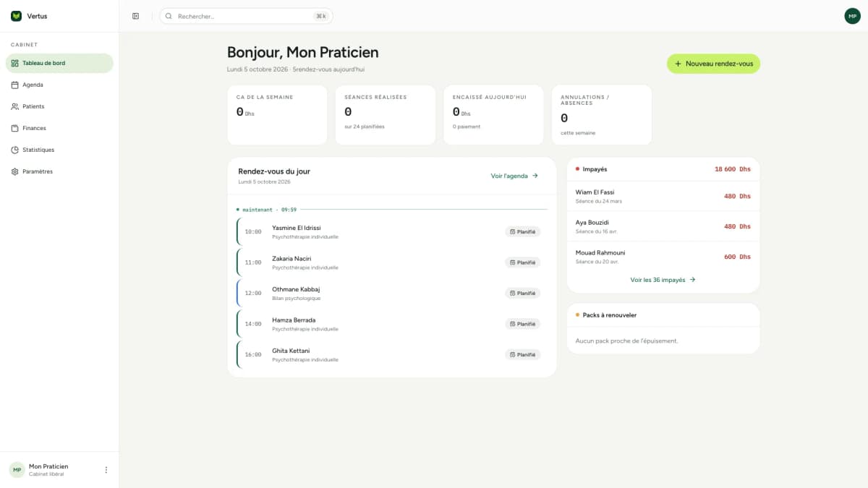This screenshot has height=488, width=868.
Task: Open Voir les 36 impayés link
Action: point(663,280)
